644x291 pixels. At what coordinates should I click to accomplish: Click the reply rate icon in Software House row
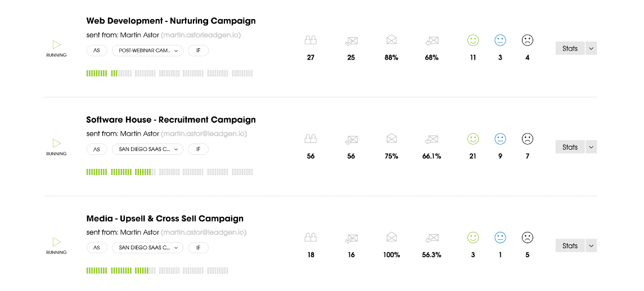point(431,139)
